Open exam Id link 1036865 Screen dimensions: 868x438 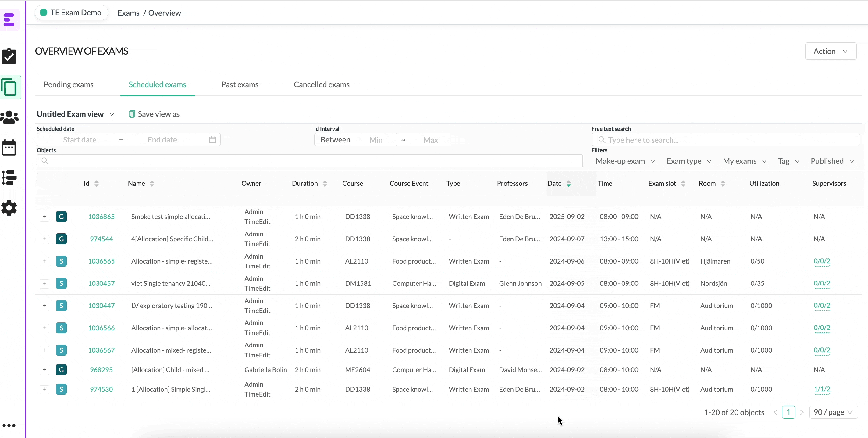[x=101, y=217]
